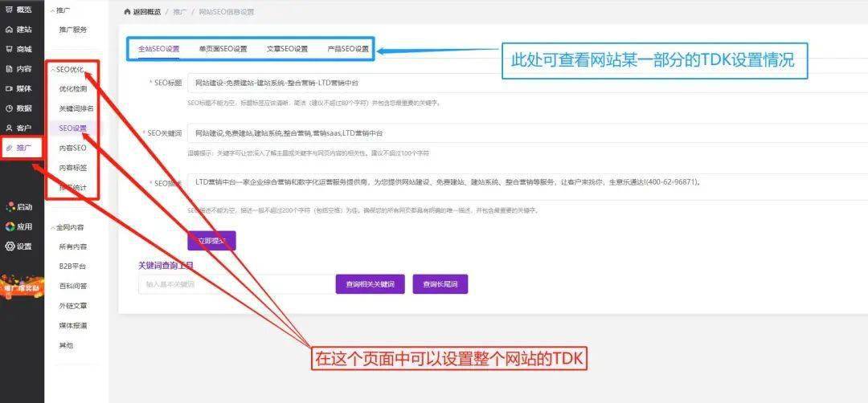The width and height of the screenshot is (868, 403).
Task: Open 内容SEO in the submenu
Action: 73,148
